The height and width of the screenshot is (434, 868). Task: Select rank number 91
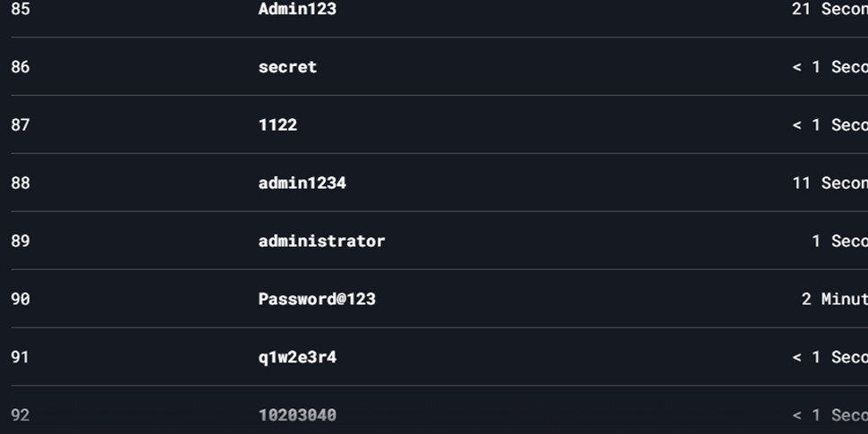tap(20, 358)
